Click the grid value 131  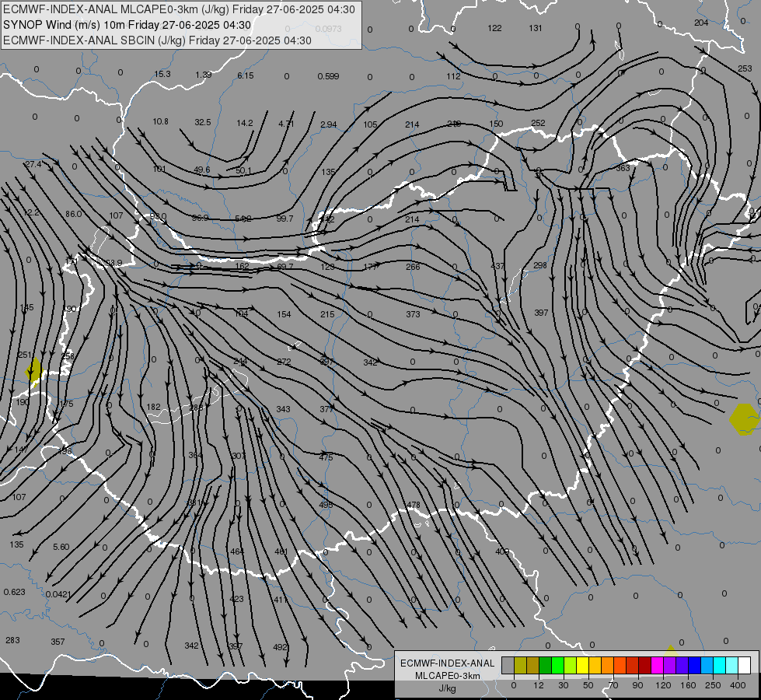click(536, 28)
